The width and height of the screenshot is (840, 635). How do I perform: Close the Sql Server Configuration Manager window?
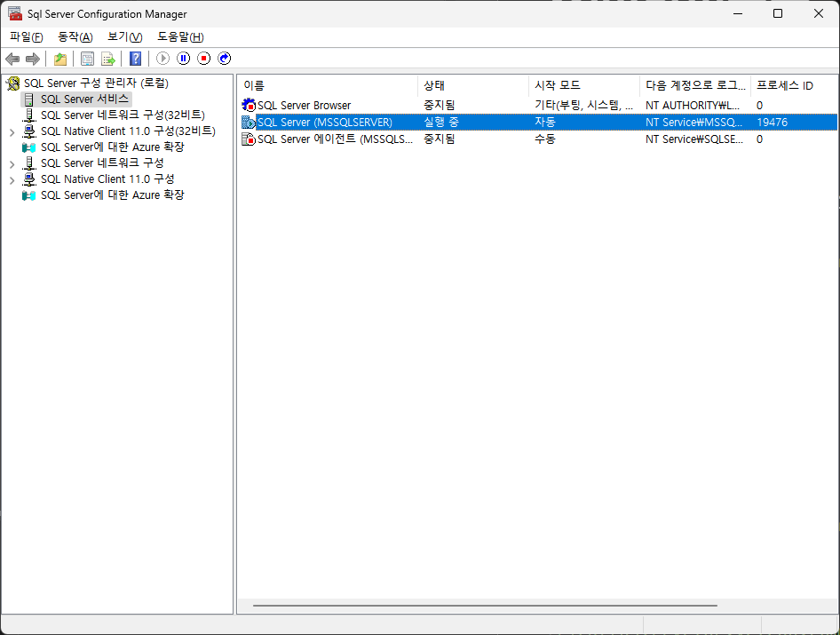[819, 13]
